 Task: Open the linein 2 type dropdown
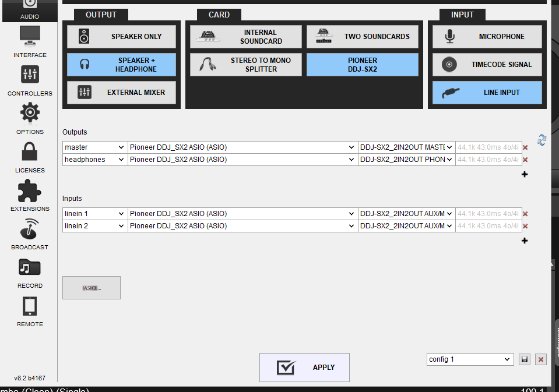(95, 225)
